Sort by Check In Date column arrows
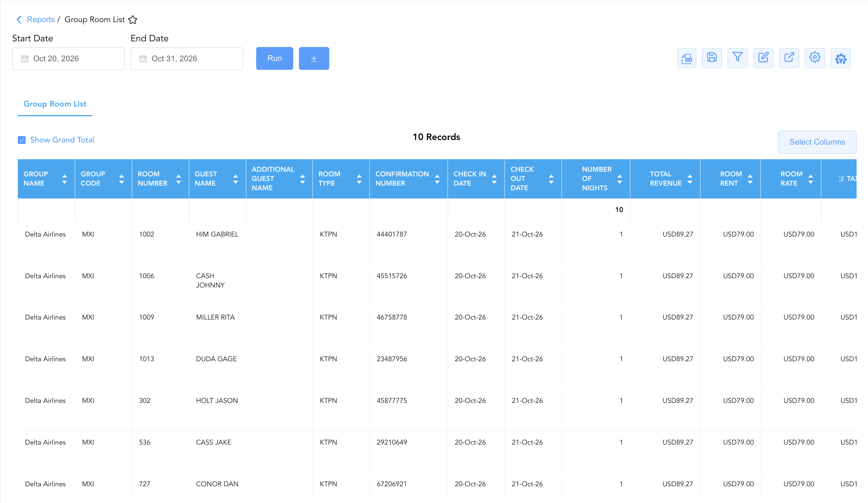Screen dimensions: 868x503 [x=494, y=179]
